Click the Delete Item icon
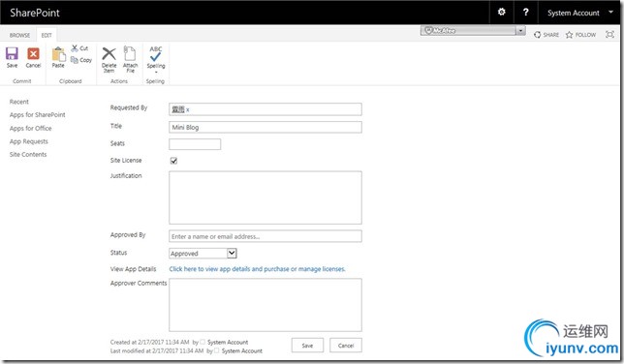Viewport: 624px width, 364px height. coord(109,53)
